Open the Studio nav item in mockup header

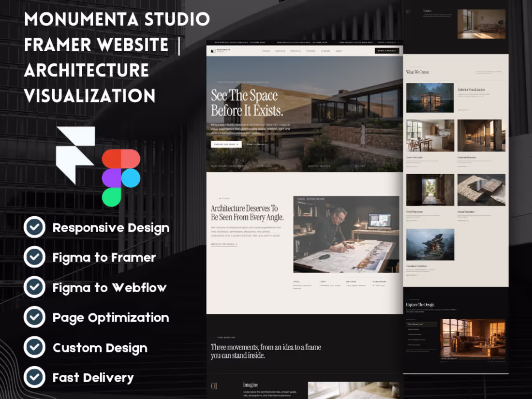click(266, 51)
